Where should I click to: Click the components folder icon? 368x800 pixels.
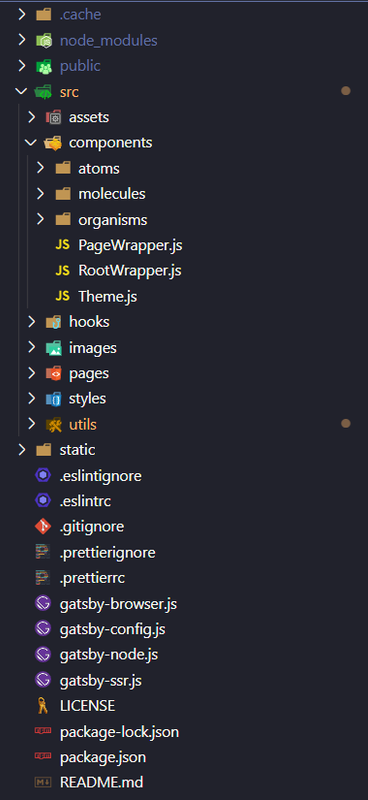coord(53,143)
